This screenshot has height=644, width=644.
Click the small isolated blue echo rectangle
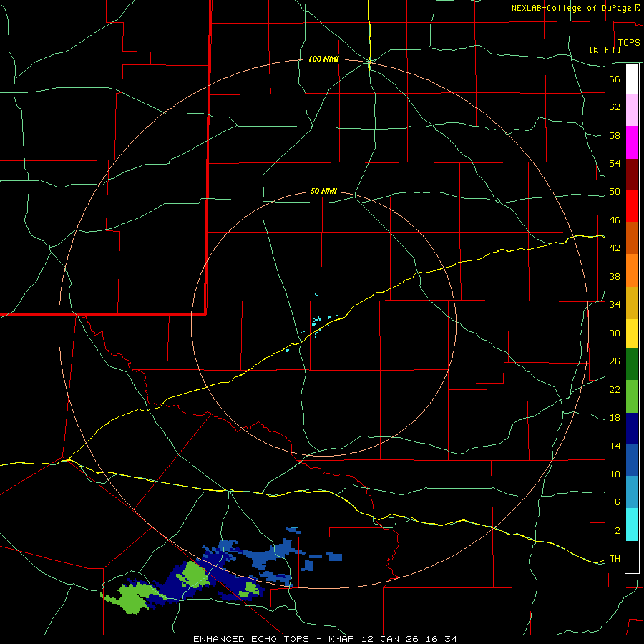[x=335, y=557]
